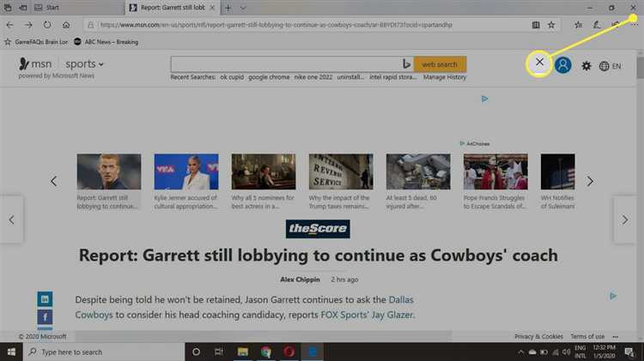This screenshot has height=361, width=644.
Task: Share article on Facebook
Action: (x=45, y=316)
